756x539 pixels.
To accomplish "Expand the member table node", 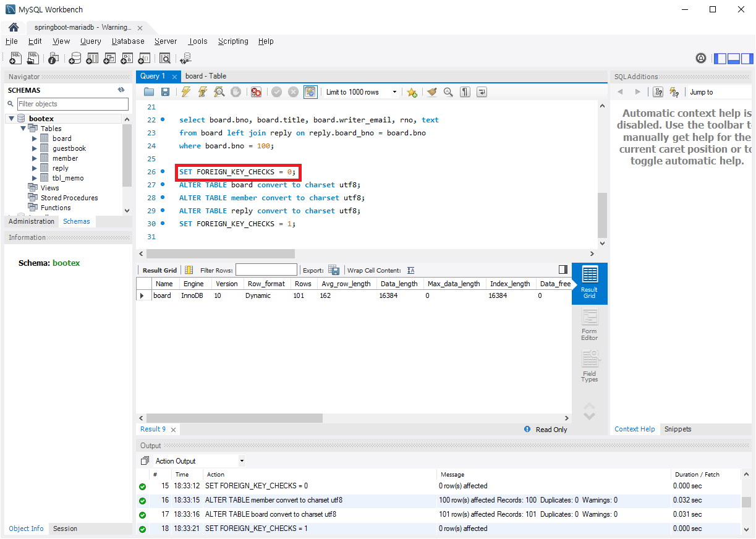I will coord(35,158).
